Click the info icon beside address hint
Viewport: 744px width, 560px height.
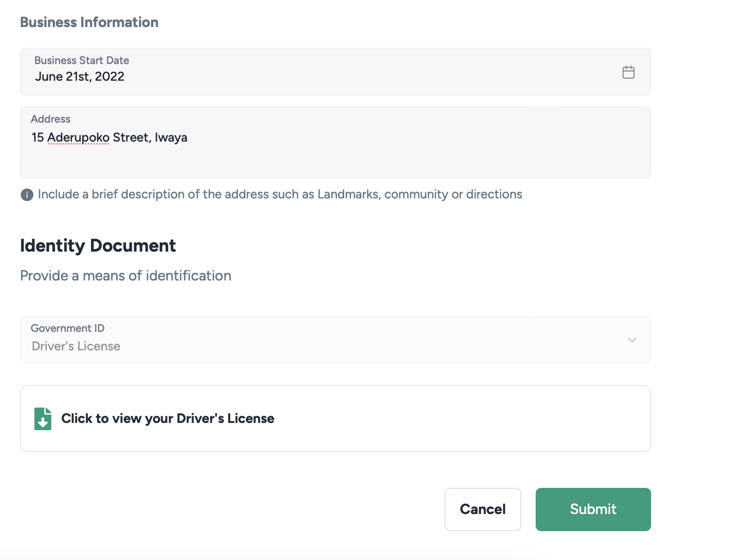(27, 195)
